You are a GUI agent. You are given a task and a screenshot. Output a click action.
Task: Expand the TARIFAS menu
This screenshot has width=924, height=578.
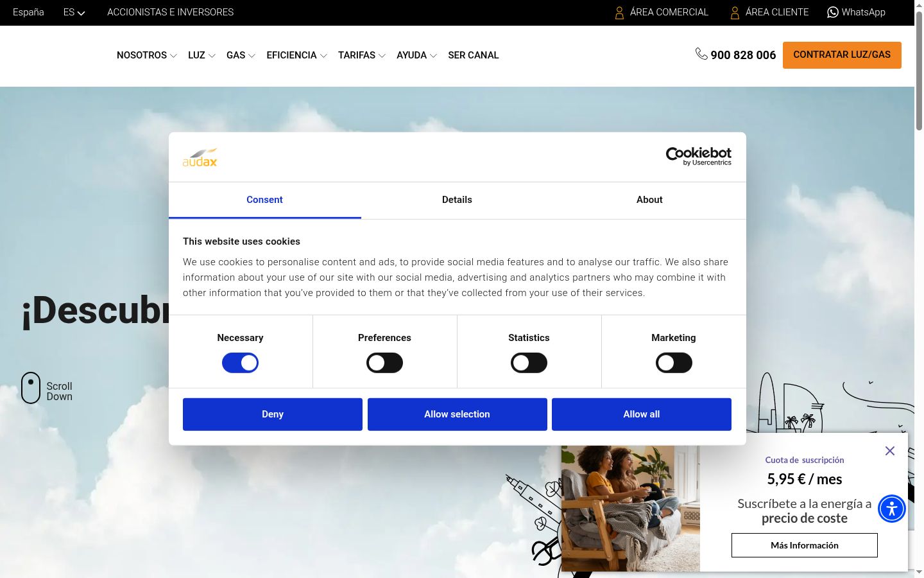tap(362, 55)
